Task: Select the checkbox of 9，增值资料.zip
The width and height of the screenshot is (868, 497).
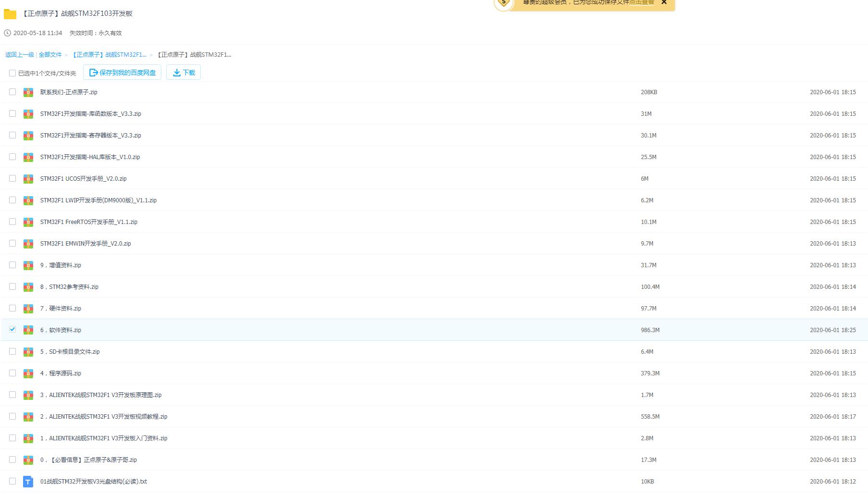Action: (12, 265)
